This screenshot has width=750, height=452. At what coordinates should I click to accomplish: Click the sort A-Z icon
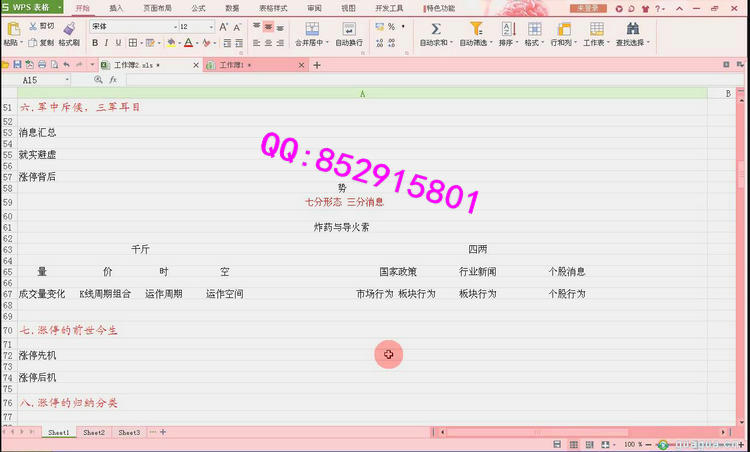coord(505,29)
